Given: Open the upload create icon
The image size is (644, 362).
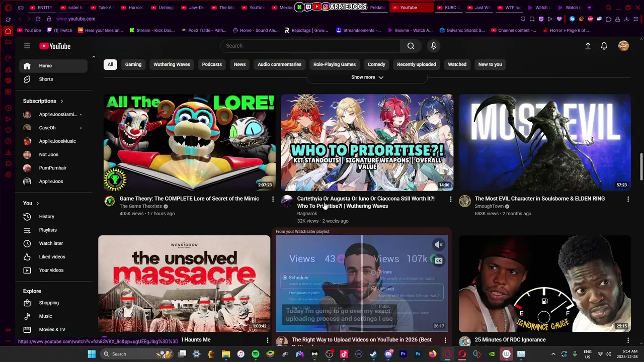Looking at the screenshot, I should (588, 46).
